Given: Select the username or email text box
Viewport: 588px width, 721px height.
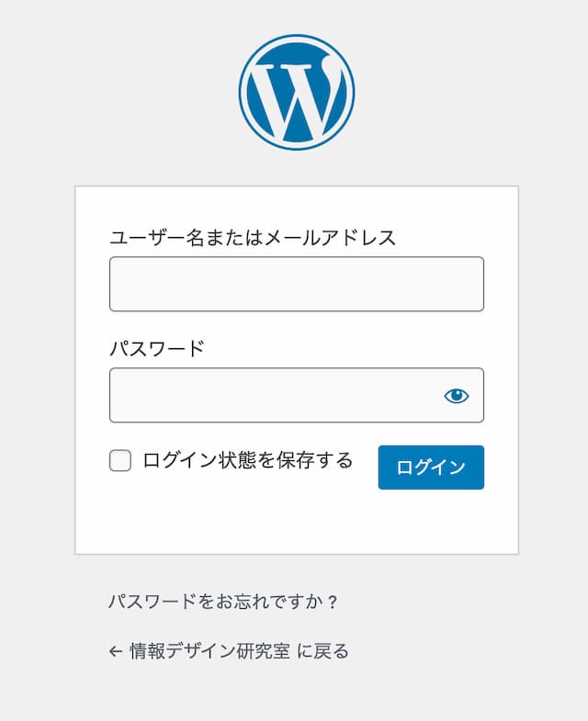Looking at the screenshot, I should point(296,284).
